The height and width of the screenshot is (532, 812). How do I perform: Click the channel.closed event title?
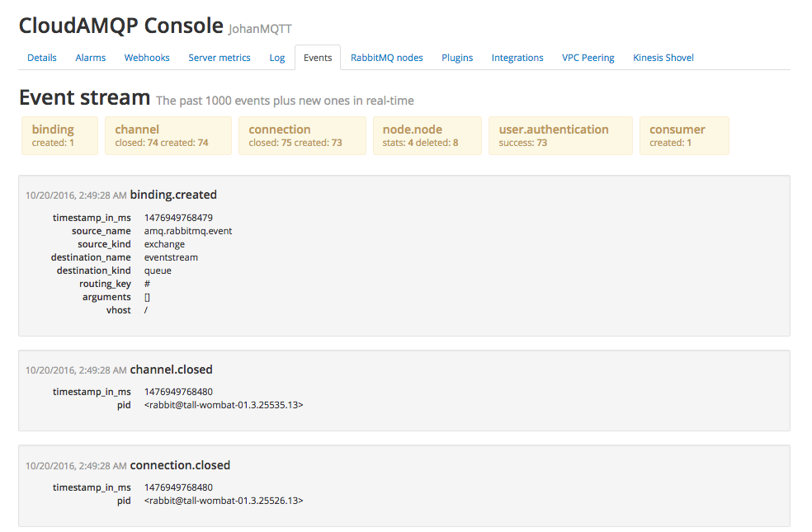[172, 370]
